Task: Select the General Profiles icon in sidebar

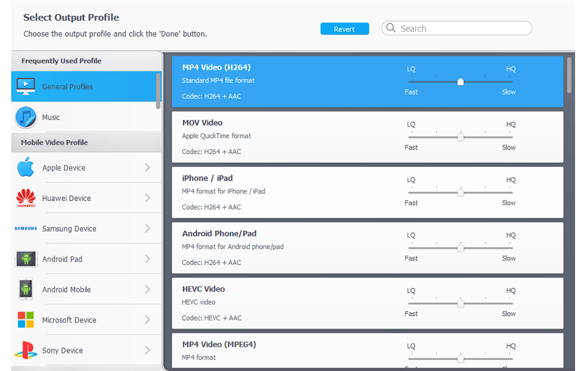Action: click(x=25, y=86)
